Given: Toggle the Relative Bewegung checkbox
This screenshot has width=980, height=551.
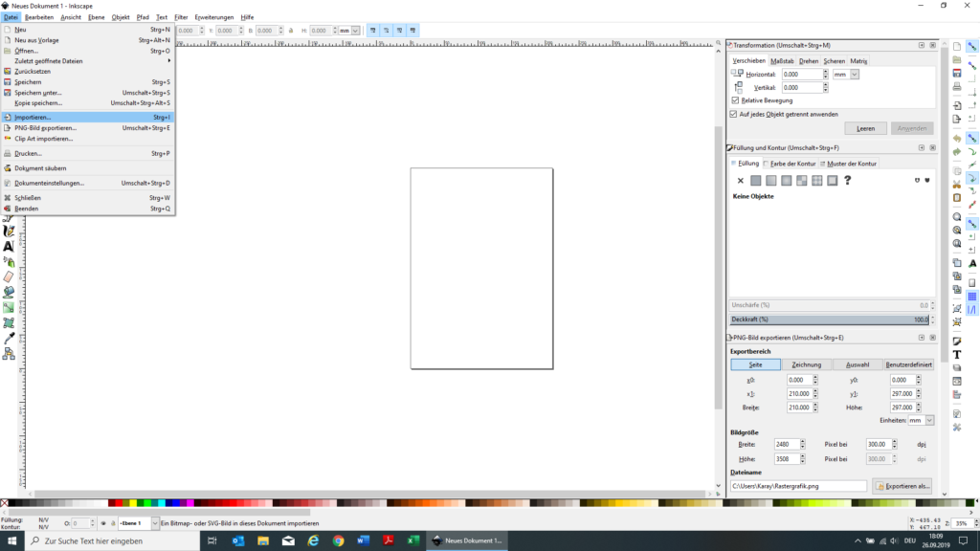Looking at the screenshot, I should tap(735, 99).
